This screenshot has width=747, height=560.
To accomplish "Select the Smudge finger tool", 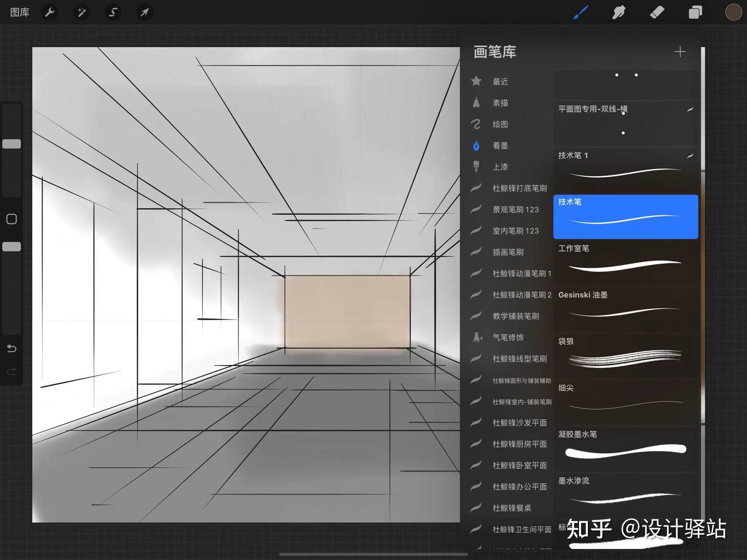I will pos(618,12).
